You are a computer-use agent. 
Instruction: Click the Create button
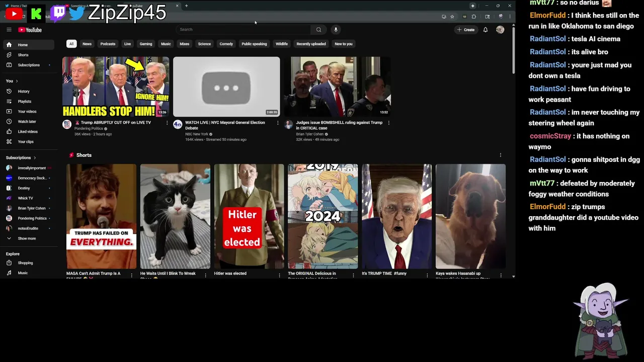point(466,30)
